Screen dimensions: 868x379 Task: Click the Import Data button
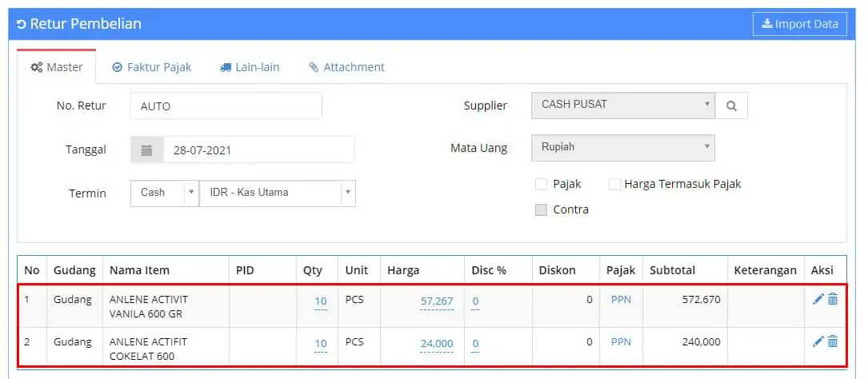pyautogui.click(x=798, y=24)
